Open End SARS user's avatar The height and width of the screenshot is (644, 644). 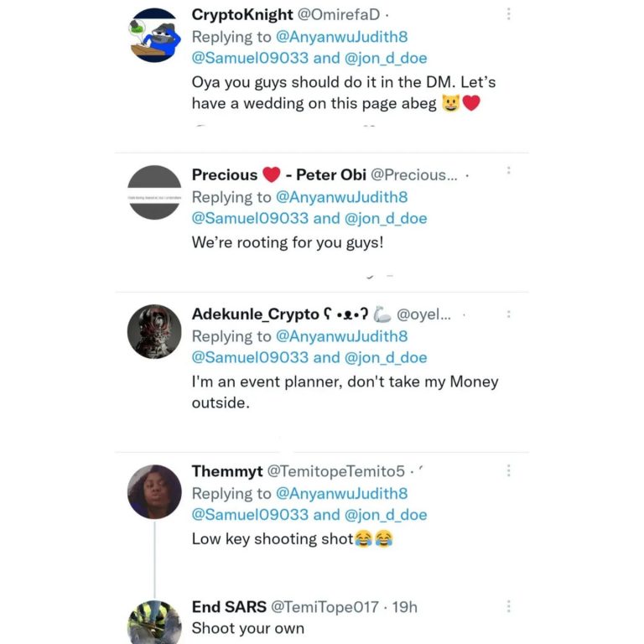[154, 624]
